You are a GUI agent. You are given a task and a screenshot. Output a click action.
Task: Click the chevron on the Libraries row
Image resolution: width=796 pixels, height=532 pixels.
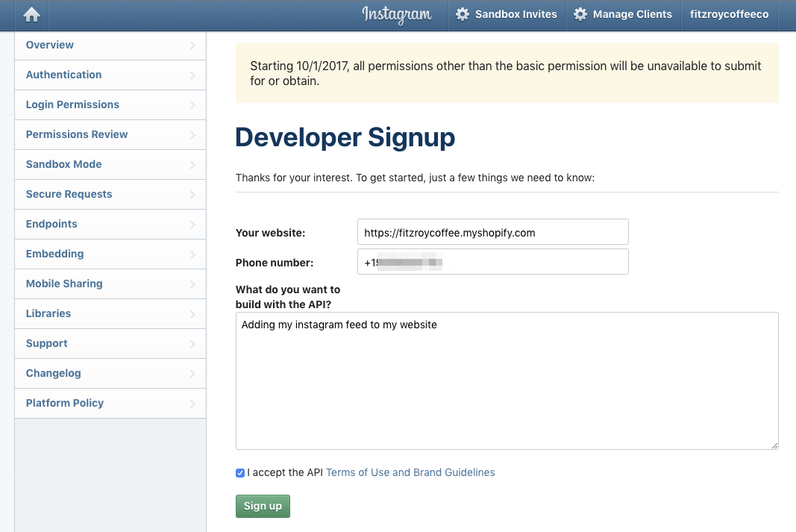point(192,314)
